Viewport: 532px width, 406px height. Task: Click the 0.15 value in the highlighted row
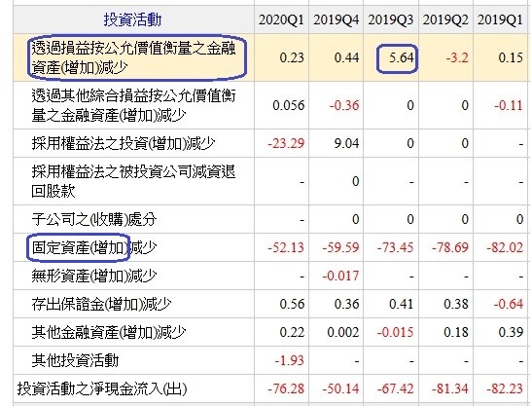click(x=511, y=57)
